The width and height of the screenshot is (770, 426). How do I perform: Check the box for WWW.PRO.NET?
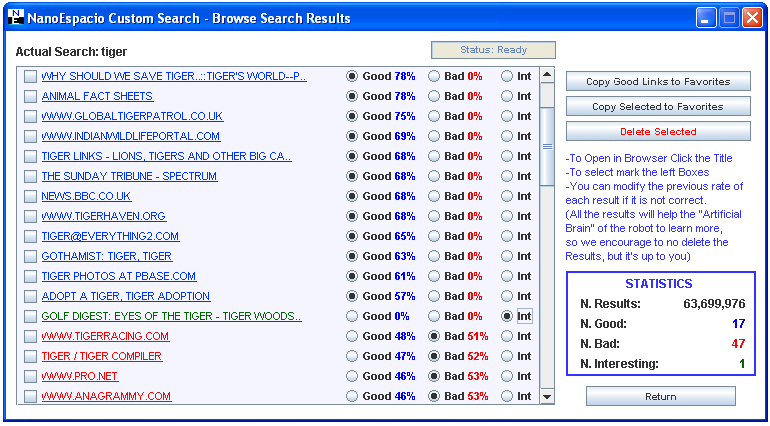click(30, 376)
